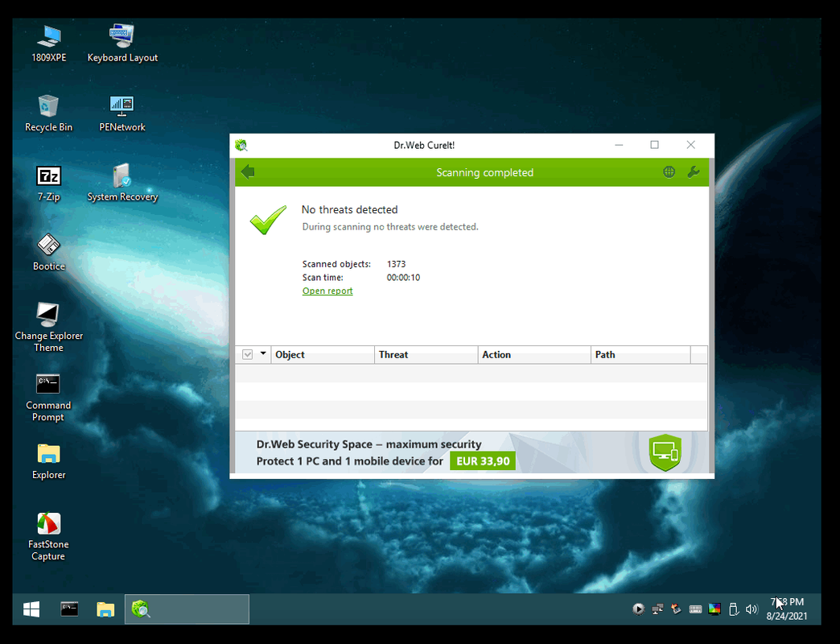
Task: Click Dr.Web CureIt! taskbar button
Action: point(187,609)
